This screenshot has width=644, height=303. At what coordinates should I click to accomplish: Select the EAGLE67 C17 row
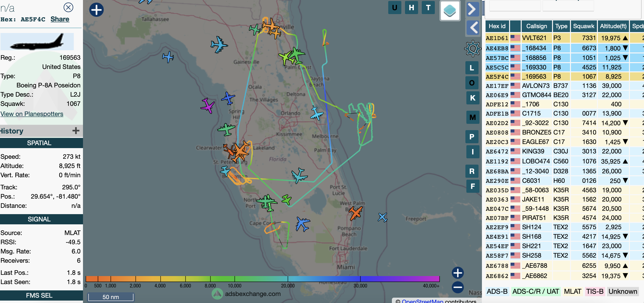[564, 142]
